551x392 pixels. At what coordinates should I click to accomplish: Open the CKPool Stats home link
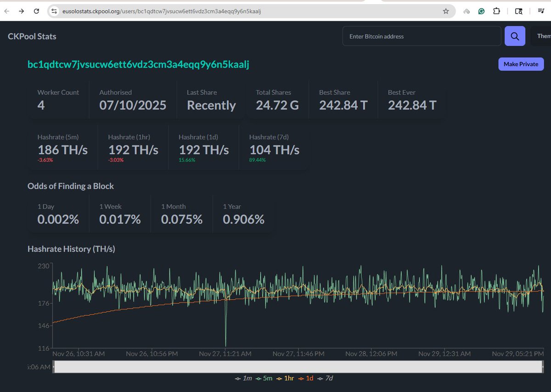coord(32,36)
